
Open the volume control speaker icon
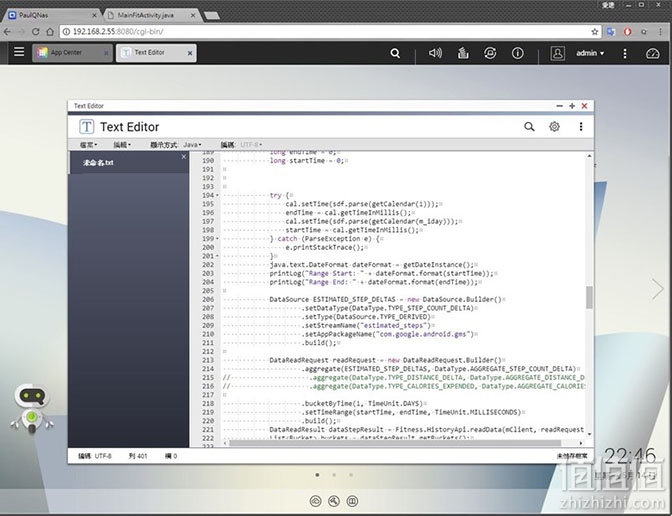pos(435,53)
